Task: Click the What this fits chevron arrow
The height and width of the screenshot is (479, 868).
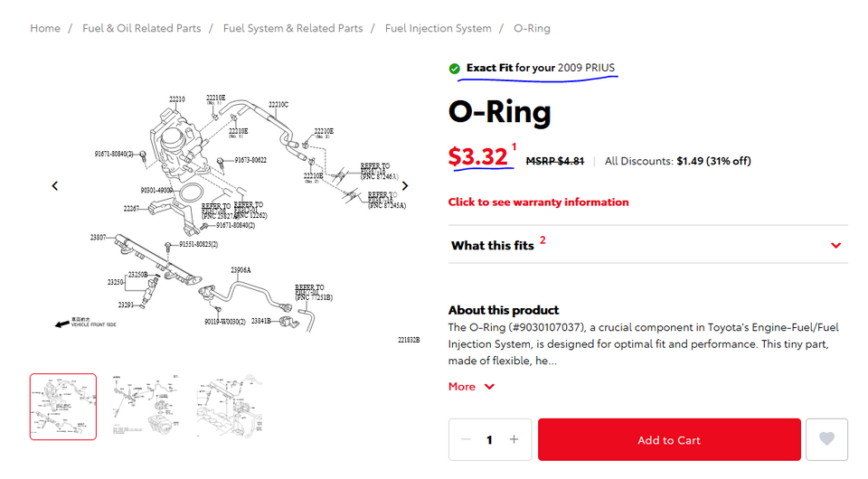Action: tap(835, 245)
